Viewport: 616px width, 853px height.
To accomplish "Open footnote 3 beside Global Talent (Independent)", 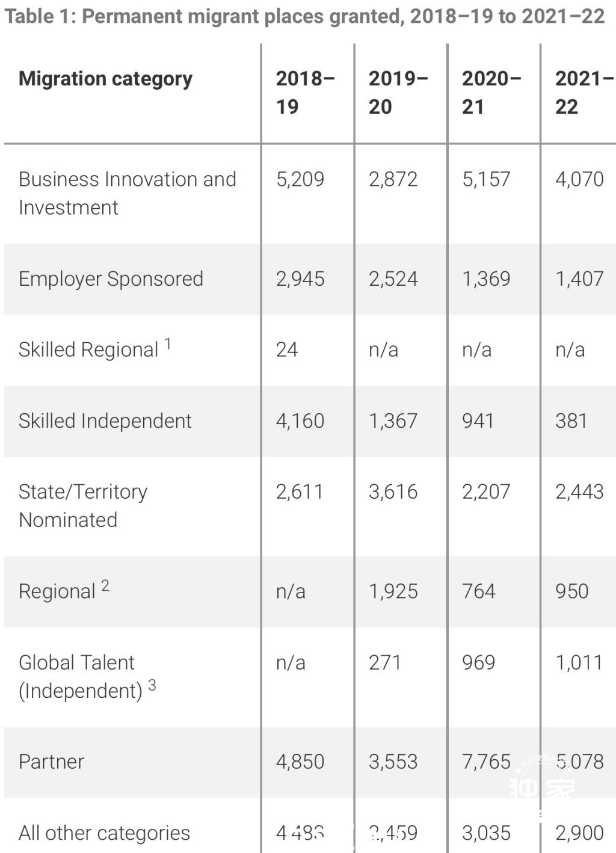I will coord(152,685).
